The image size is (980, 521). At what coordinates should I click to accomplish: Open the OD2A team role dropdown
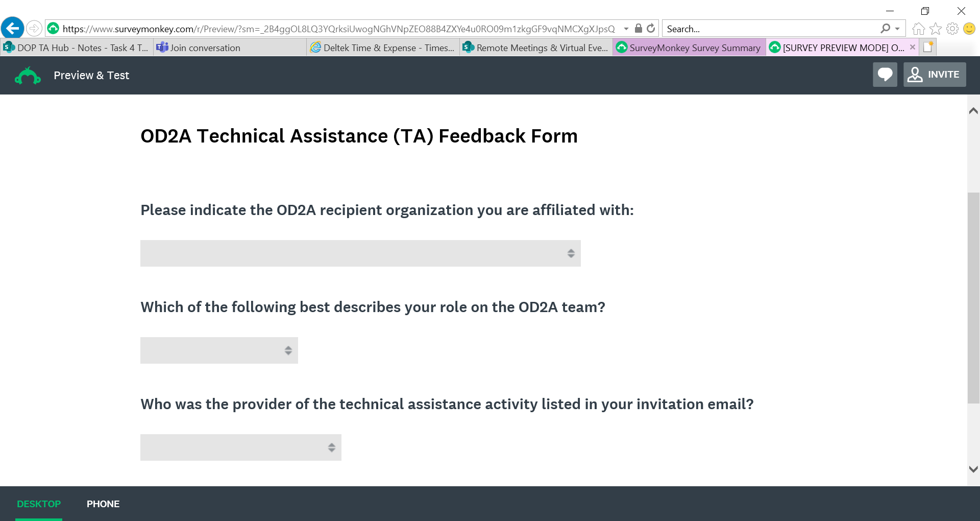(x=219, y=350)
